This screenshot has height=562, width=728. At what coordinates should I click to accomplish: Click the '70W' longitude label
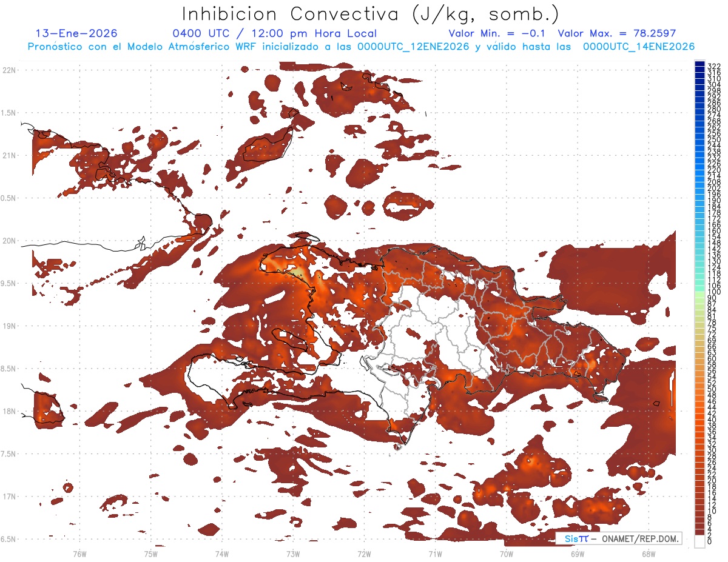507,554
